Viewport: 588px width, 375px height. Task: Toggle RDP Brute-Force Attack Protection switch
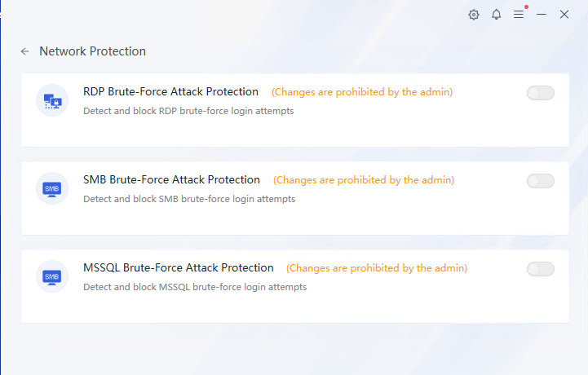click(541, 93)
